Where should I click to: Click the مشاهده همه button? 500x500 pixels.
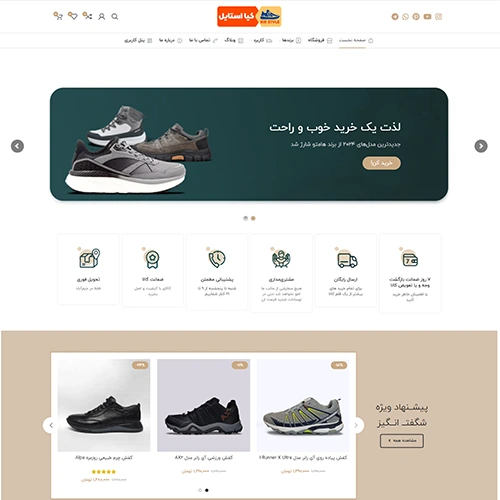[x=402, y=441]
